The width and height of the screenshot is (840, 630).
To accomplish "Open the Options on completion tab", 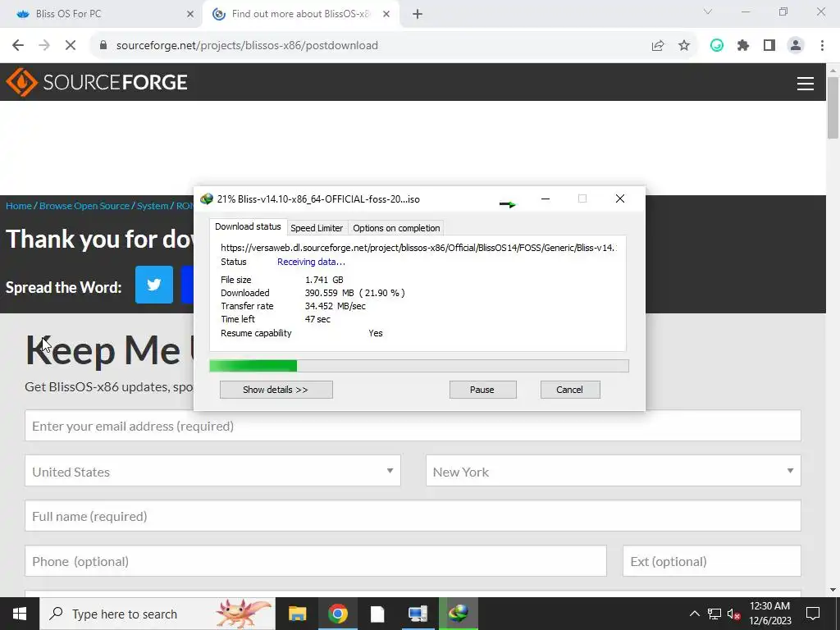I will (x=396, y=228).
